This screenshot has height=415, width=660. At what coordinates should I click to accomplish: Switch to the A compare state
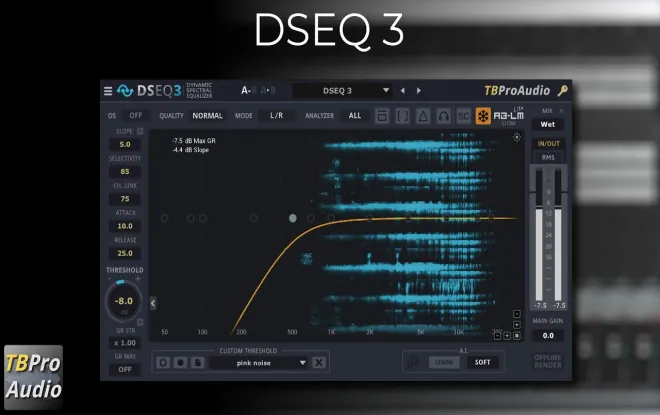click(x=246, y=90)
